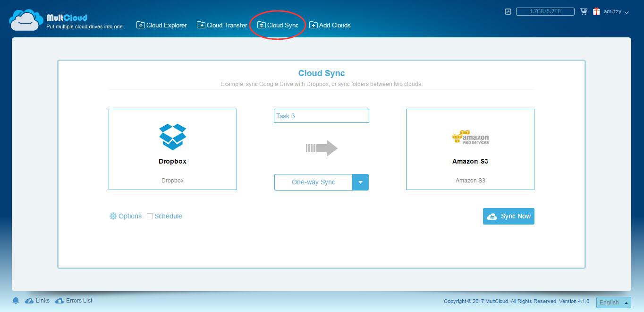
Task: Click the red gift box icon
Action: (597, 11)
